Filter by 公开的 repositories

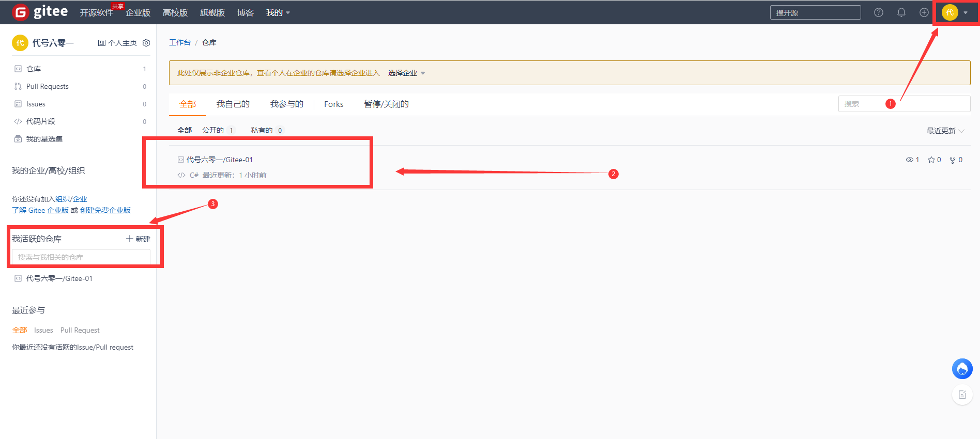pos(218,130)
